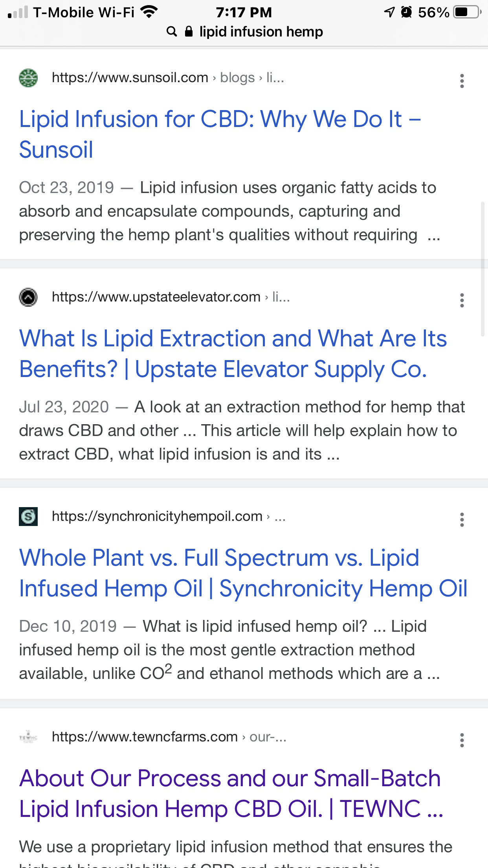Image resolution: width=488 pixels, height=868 pixels.
Task: Tap the Wi-Fi signal icon in status bar
Action: click(149, 12)
